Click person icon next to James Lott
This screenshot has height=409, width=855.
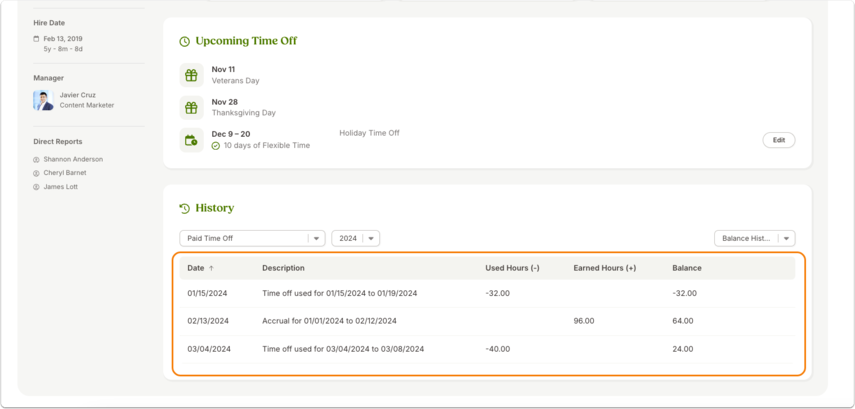[x=37, y=187]
